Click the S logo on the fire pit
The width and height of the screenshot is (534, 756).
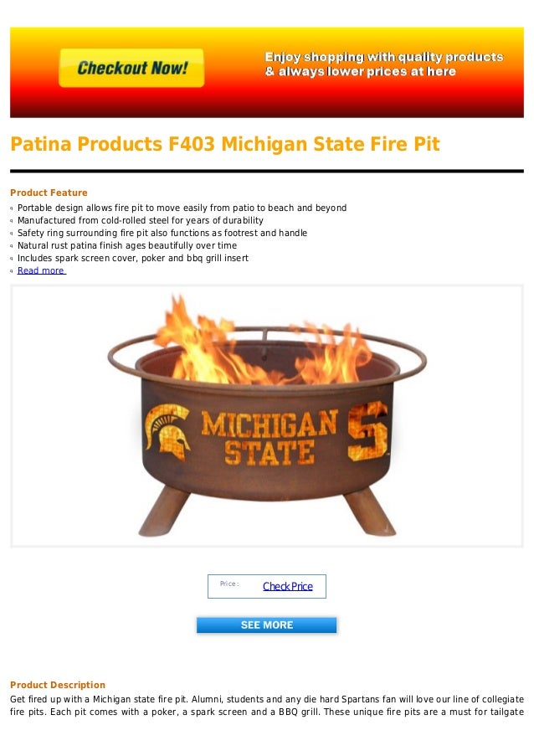[367, 431]
